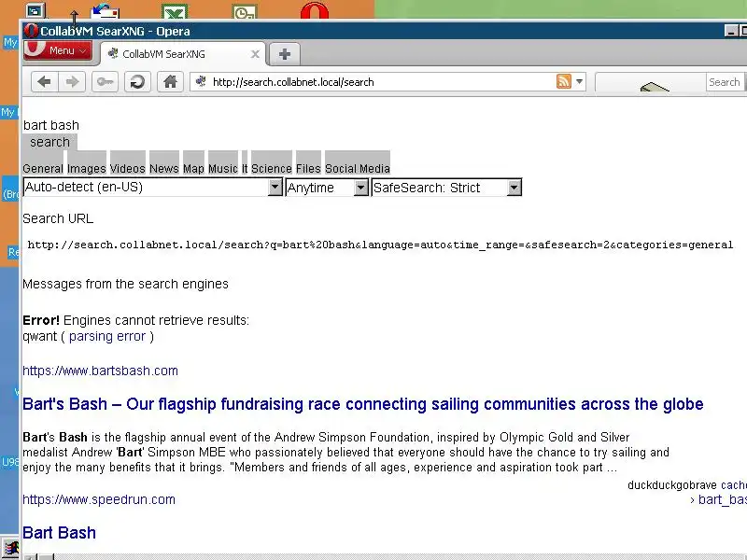This screenshot has width=747, height=560.
Task: Click the search submit button
Action: [x=49, y=142]
